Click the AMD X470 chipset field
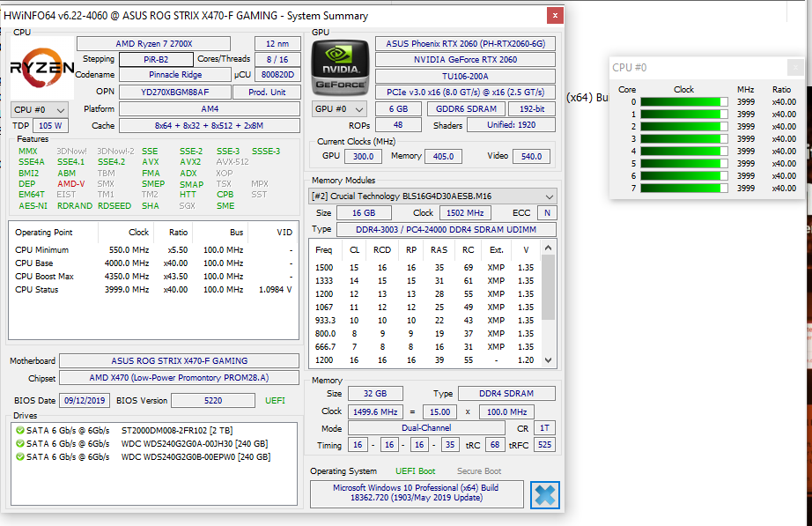This screenshot has height=526, width=812. pyautogui.click(x=179, y=378)
